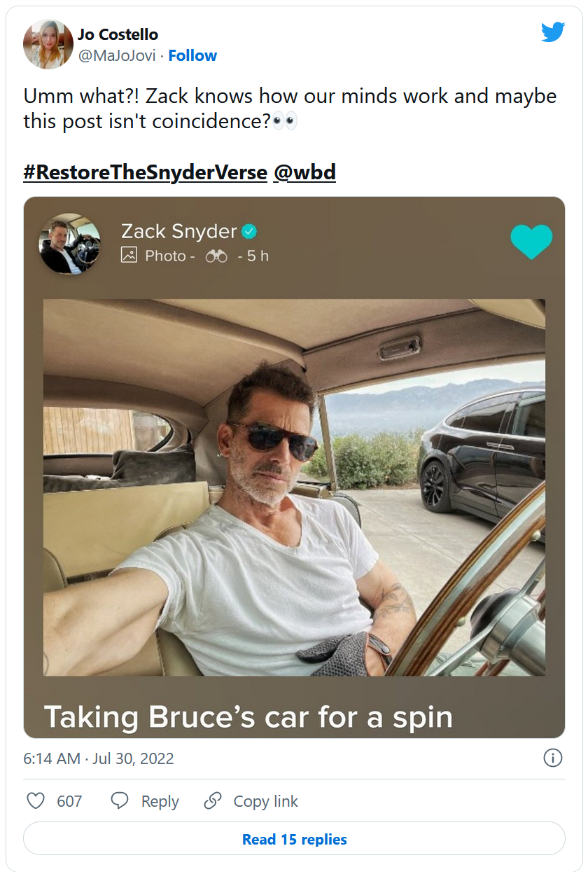This screenshot has width=588, height=881.
Task: Open the car selfie photo
Action: pyautogui.click(x=294, y=487)
